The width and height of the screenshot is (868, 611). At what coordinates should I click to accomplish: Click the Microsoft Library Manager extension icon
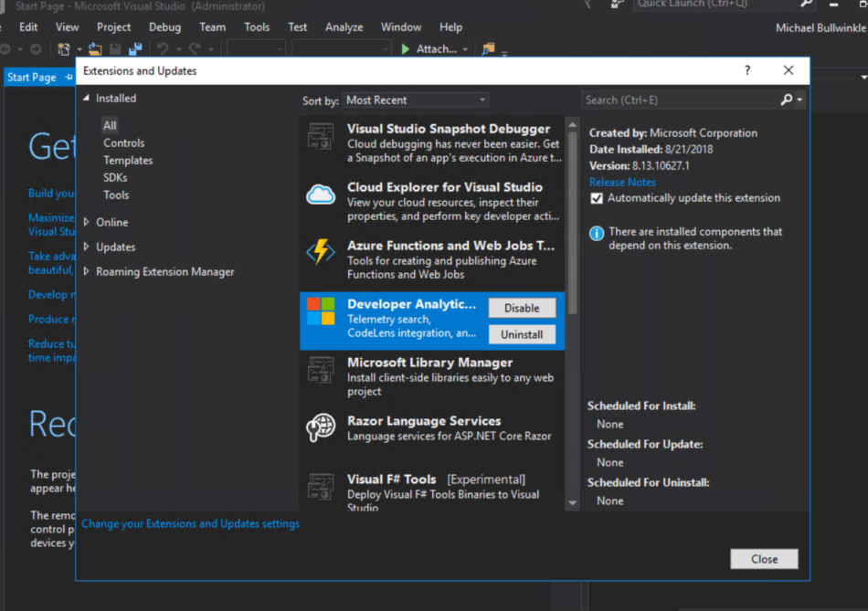[x=321, y=370]
